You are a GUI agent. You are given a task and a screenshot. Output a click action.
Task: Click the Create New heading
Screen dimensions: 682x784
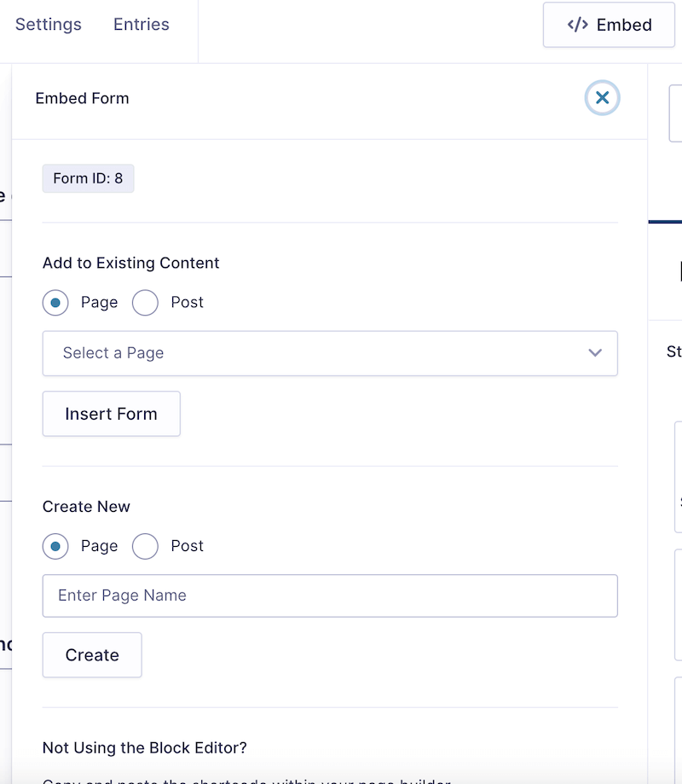86,507
